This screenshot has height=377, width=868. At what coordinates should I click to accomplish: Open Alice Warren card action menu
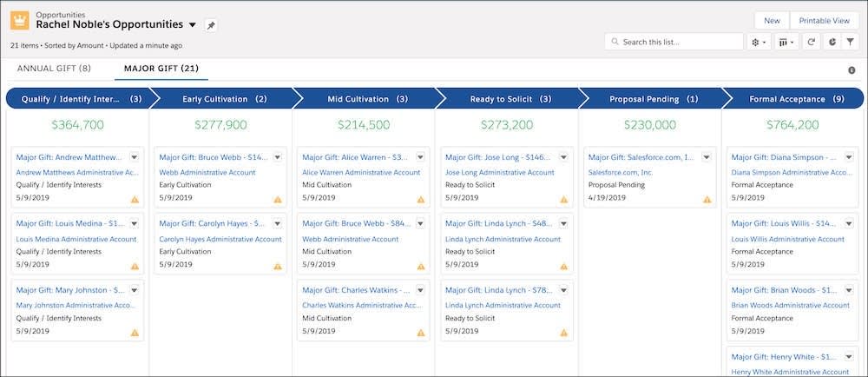coord(420,157)
